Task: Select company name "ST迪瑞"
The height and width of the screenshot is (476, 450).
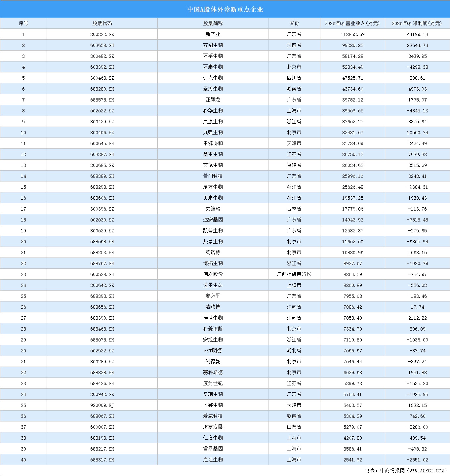Action: pos(213,209)
